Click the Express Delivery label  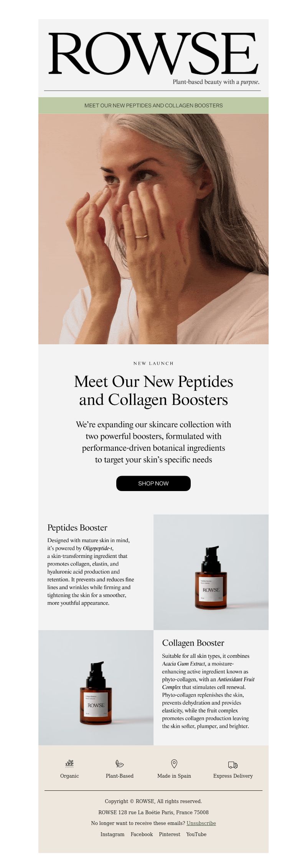click(x=233, y=776)
